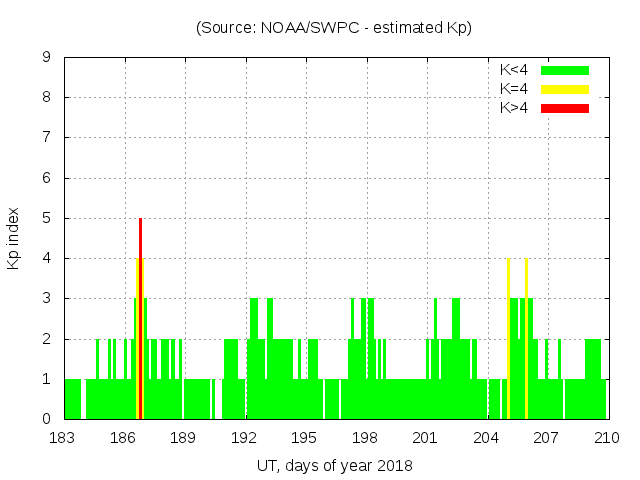This screenshot has height=480, width=640.
Task: Click the K=4 legend label text
Action: pos(515,89)
